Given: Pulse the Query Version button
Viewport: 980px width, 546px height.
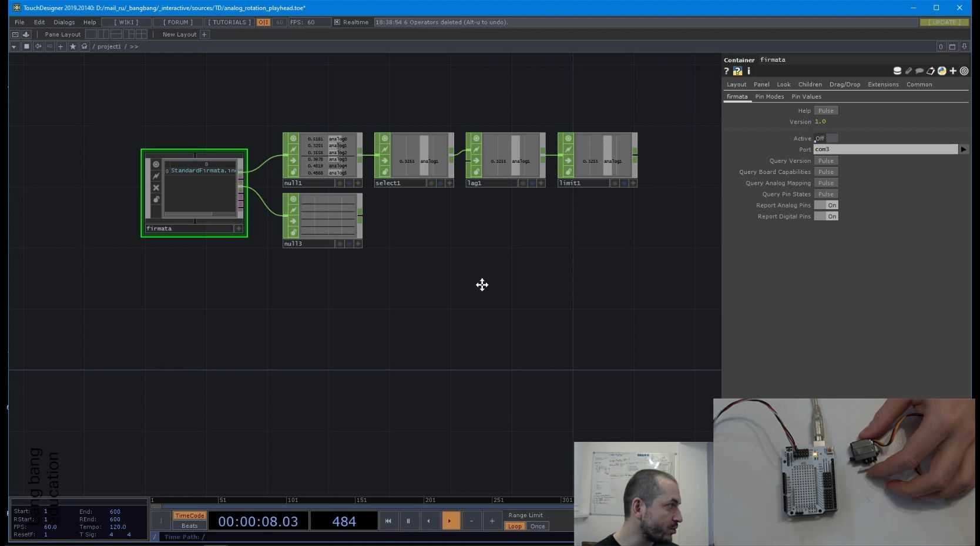Looking at the screenshot, I should (826, 161).
